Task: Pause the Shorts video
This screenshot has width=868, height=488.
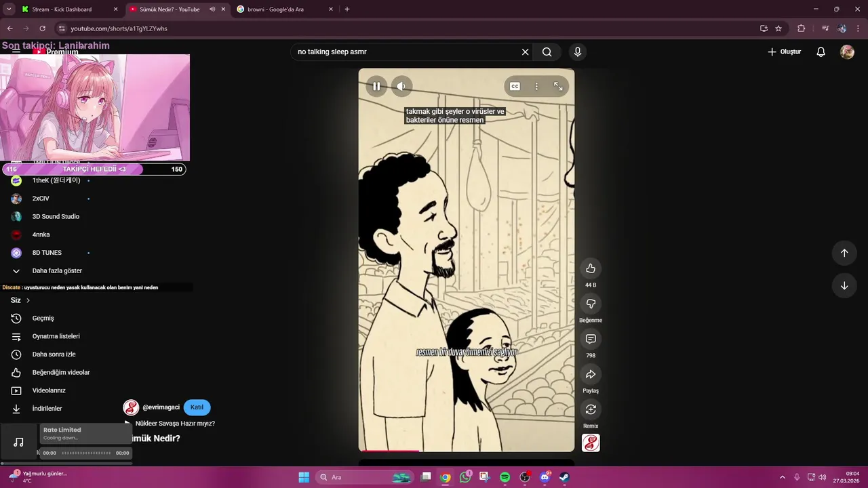Action: pos(376,86)
